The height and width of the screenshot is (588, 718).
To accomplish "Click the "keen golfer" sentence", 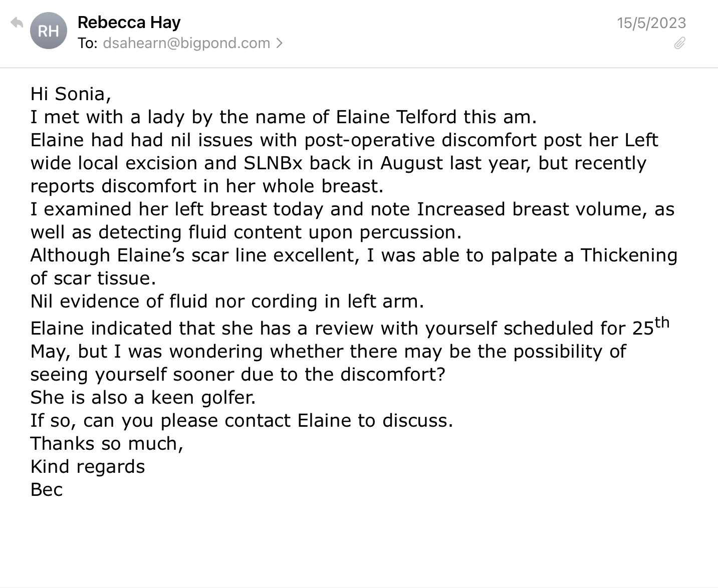I will click(143, 397).
